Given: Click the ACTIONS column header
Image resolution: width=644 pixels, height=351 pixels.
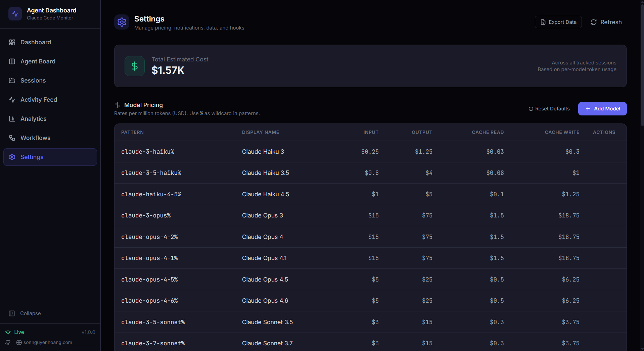Looking at the screenshot, I should pyautogui.click(x=604, y=132).
